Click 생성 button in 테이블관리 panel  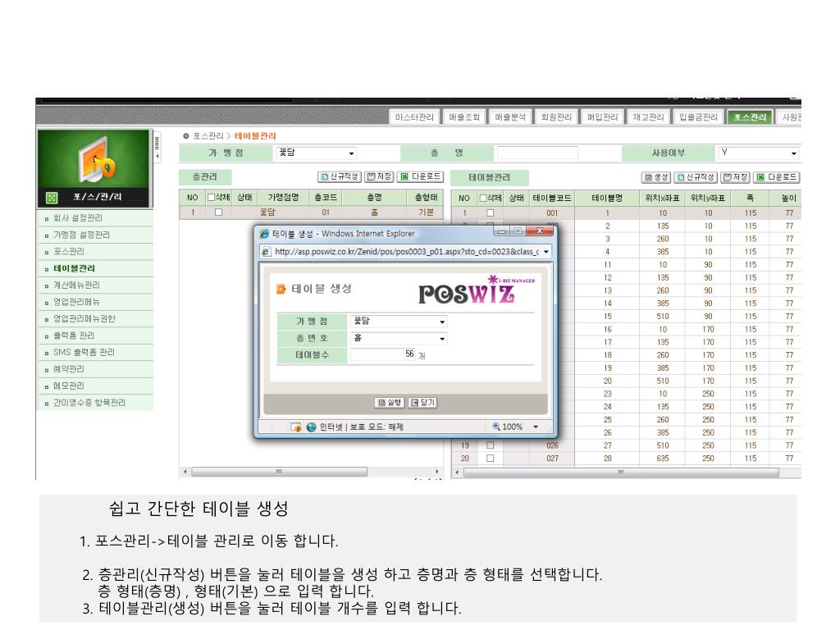(x=656, y=177)
